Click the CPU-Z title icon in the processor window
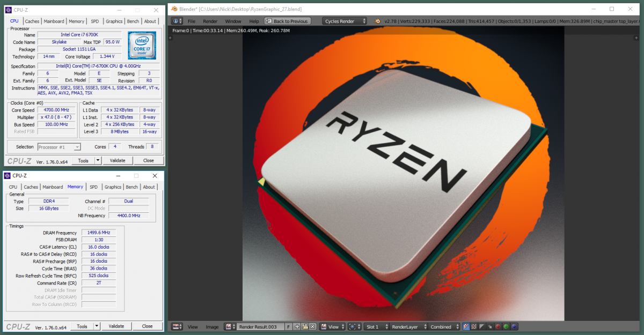The width and height of the screenshot is (644, 335). click(x=8, y=10)
